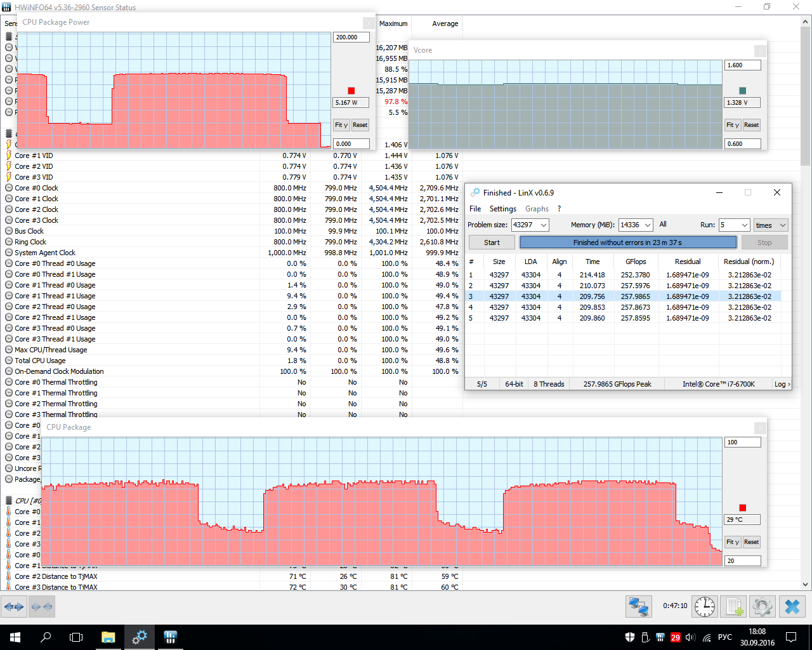Click the thermometer icon beside Core #2 Distance to TjMAX

(x=9, y=576)
